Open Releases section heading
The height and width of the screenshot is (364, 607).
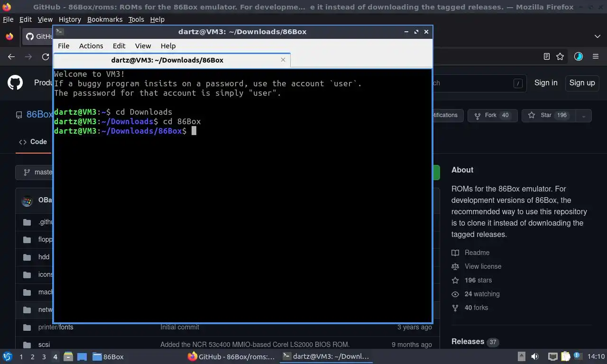click(468, 341)
